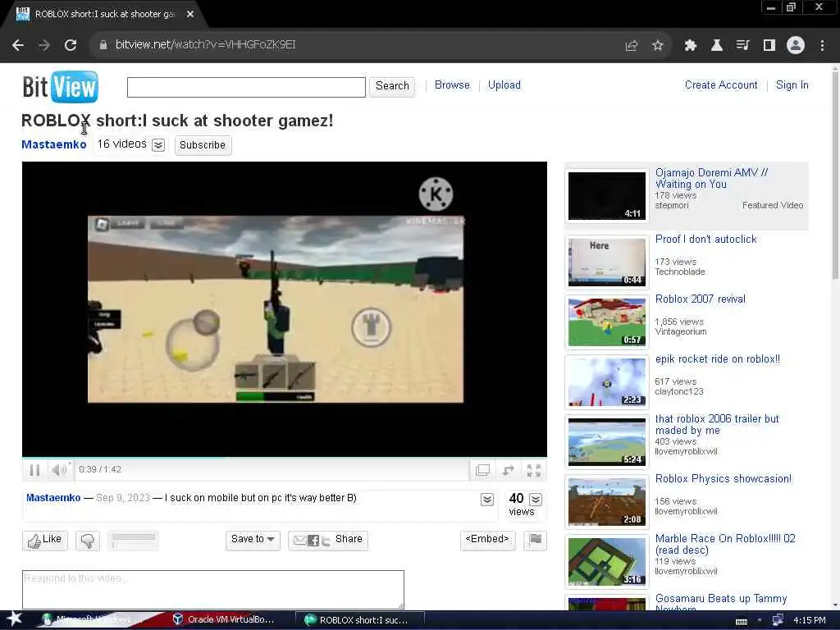The width and height of the screenshot is (840, 630).
Task: Click the browser tab ROBLOX short
Action: (104, 15)
